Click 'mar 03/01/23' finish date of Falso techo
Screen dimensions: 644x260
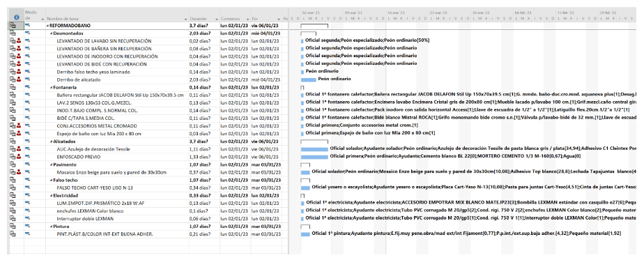point(266,180)
